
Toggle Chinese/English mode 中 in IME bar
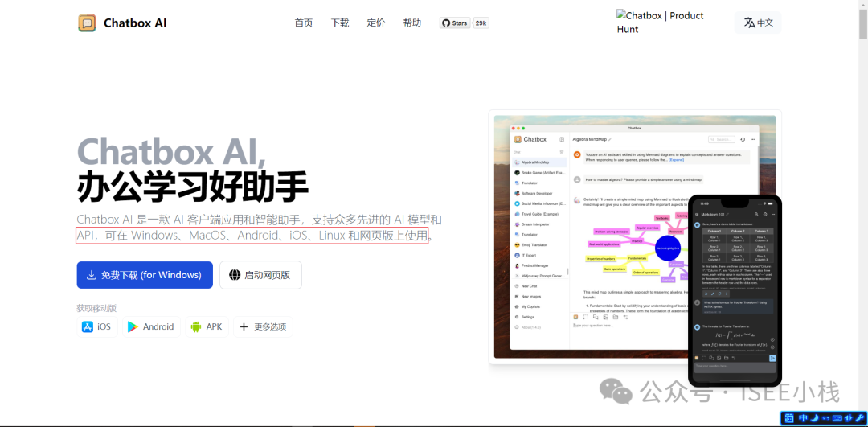(x=801, y=417)
